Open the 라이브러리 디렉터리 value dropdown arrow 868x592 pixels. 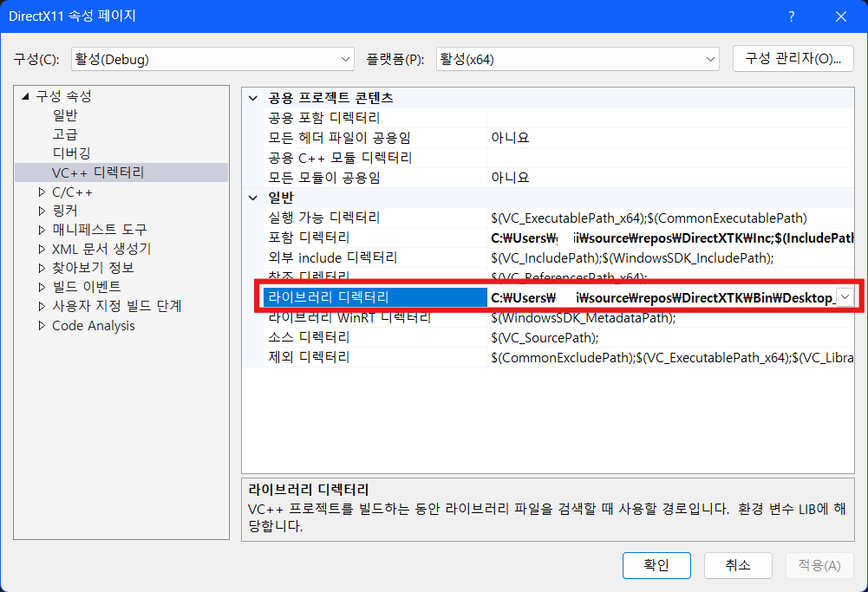[x=845, y=297]
